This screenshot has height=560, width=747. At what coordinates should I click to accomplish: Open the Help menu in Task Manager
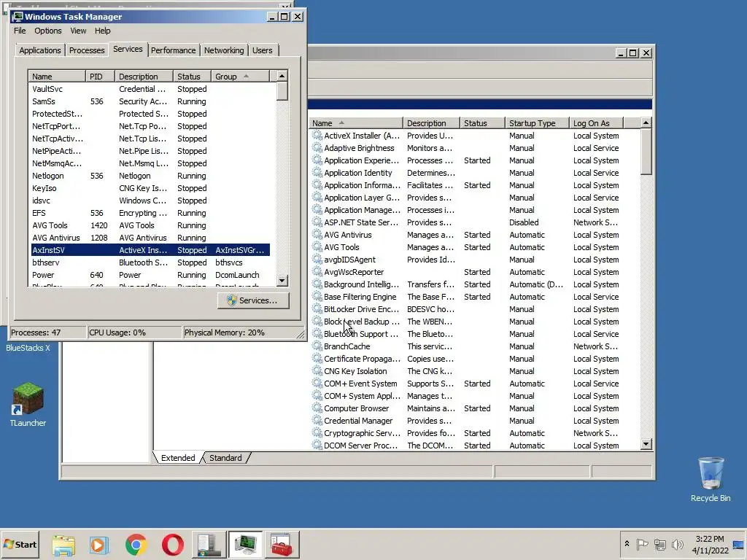coord(102,31)
